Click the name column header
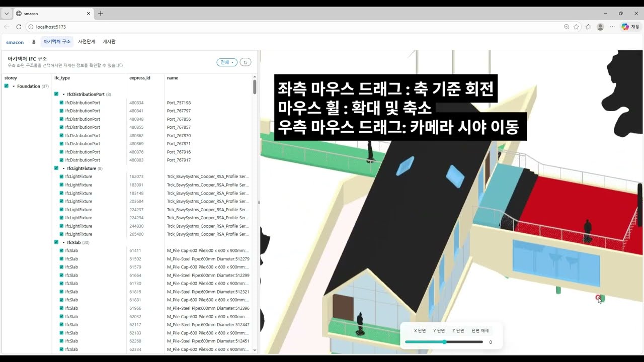 click(x=173, y=78)
